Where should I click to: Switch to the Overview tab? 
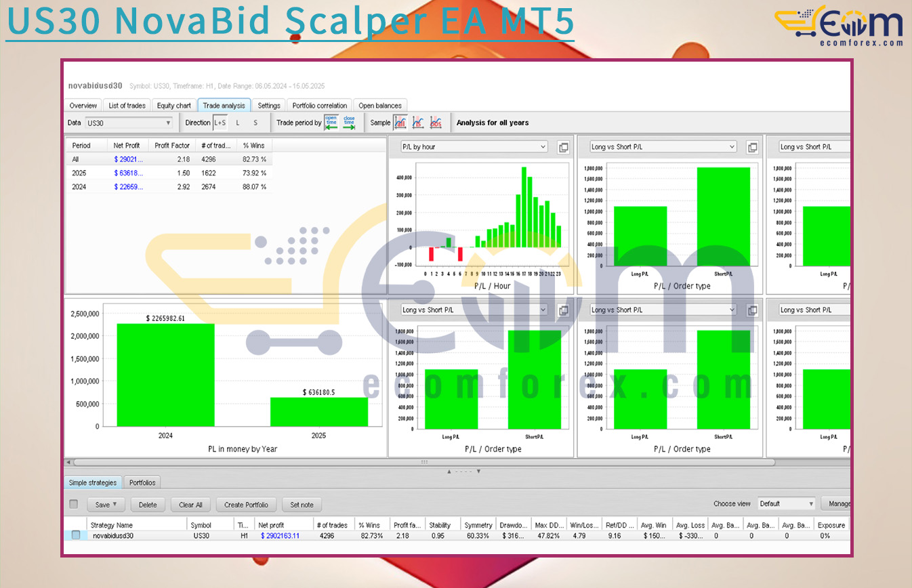(83, 106)
